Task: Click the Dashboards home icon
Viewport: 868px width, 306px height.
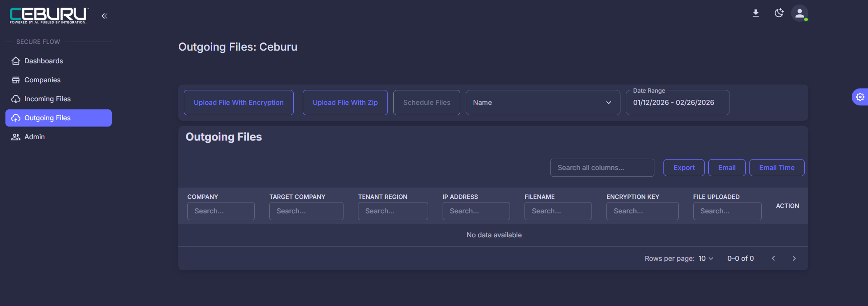Action: click(x=16, y=61)
